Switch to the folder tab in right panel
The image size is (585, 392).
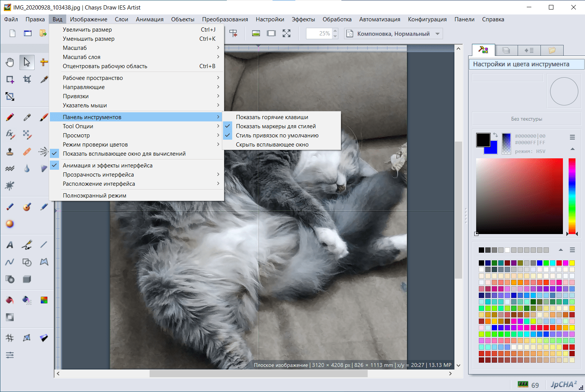tap(552, 50)
